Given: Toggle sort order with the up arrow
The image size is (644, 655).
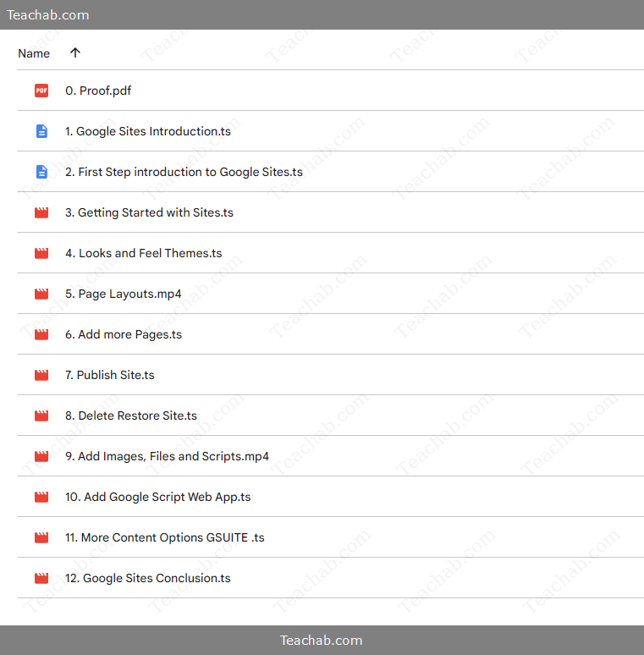Looking at the screenshot, I should (x=75, y=52).
